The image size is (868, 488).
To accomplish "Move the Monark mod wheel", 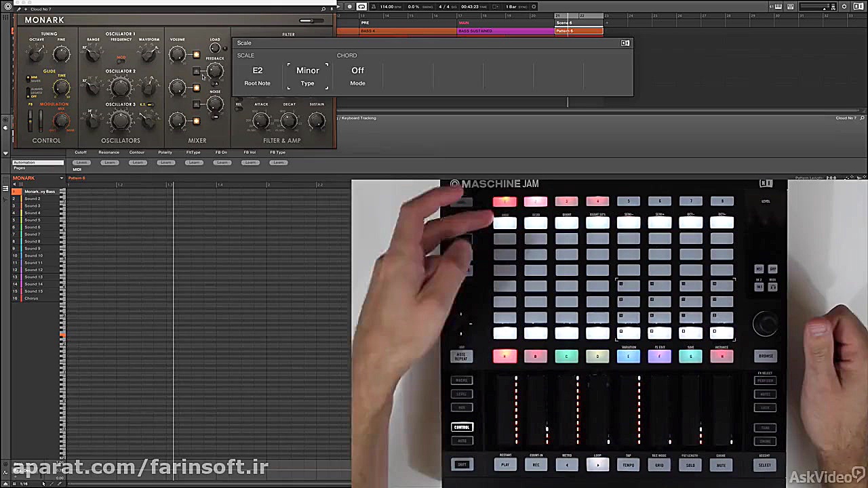I will [40, 120].
